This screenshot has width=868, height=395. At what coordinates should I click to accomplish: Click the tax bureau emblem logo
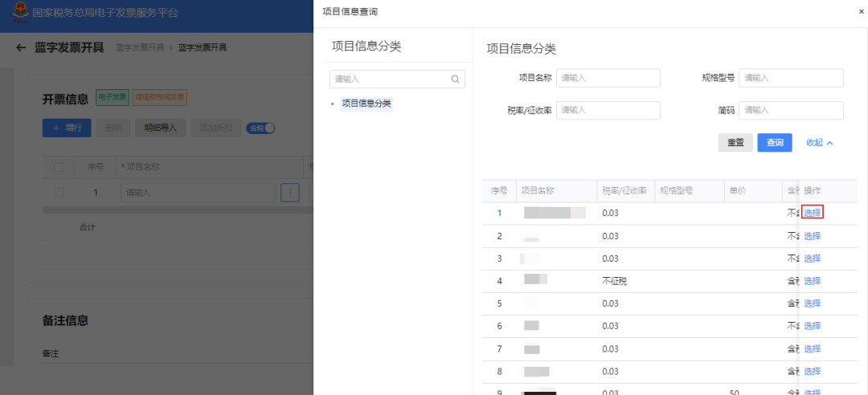[20, 12]
